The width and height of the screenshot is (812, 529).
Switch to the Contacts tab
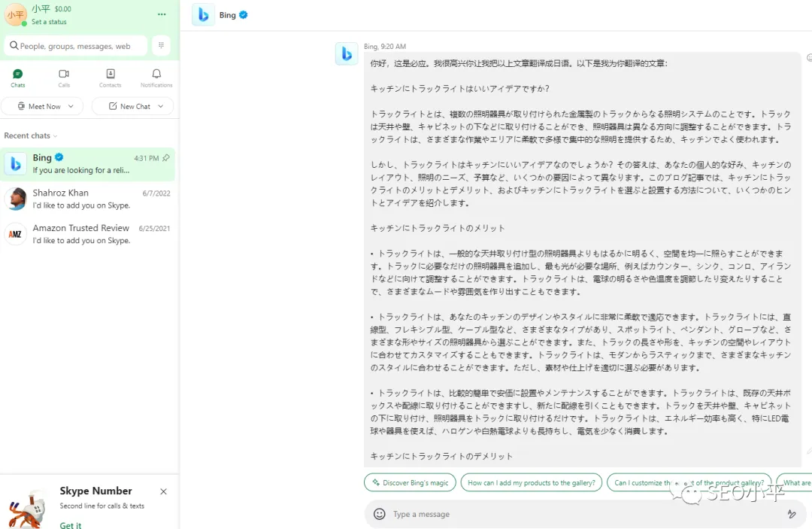111,78
